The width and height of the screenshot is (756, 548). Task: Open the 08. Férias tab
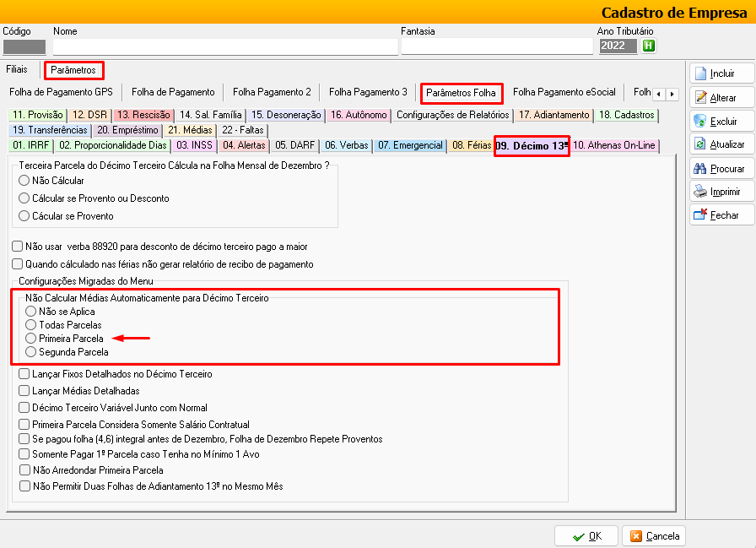471,145
